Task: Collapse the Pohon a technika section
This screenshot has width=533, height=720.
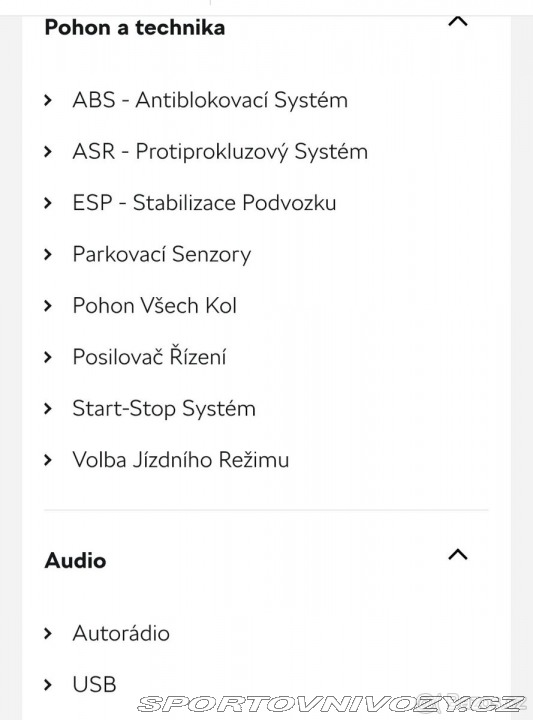Action: tap(458, 22)
